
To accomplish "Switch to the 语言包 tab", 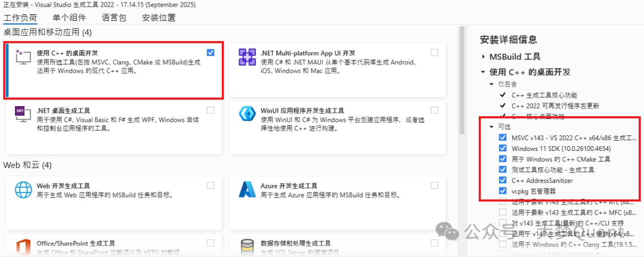I will (114, 18).
